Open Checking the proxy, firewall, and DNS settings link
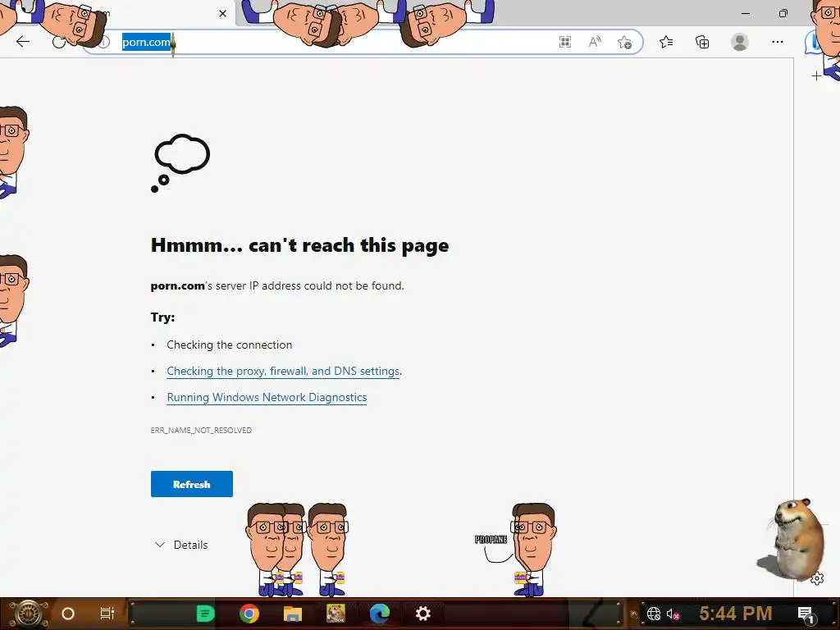840x630 pixels. (x=283, y=371)
